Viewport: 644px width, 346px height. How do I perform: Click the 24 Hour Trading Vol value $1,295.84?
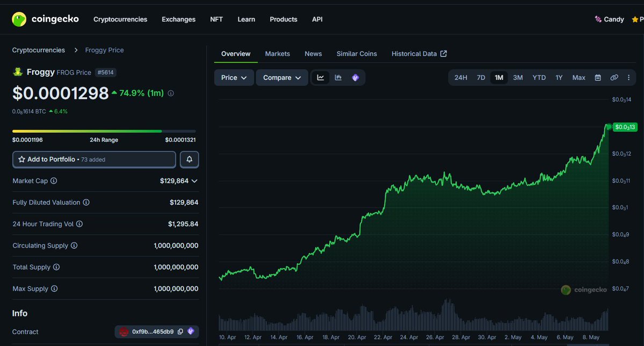(x=183, y=224)
